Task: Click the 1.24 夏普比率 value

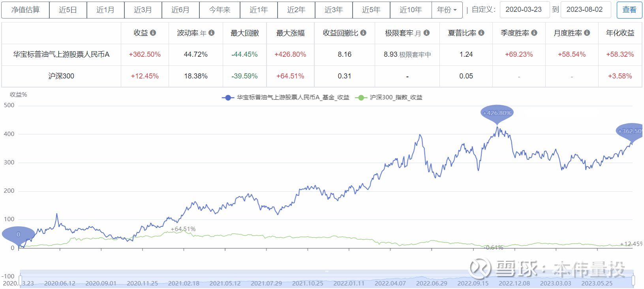Action: point(466,54)
